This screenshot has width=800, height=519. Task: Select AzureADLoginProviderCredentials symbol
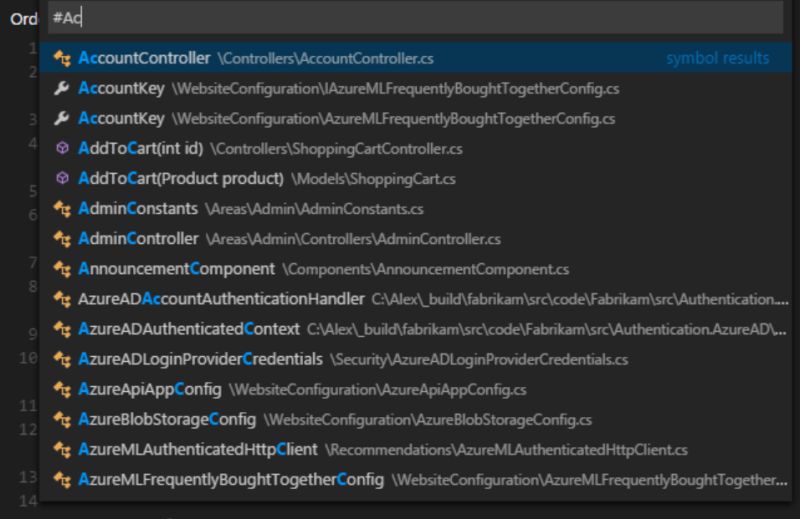415,359
